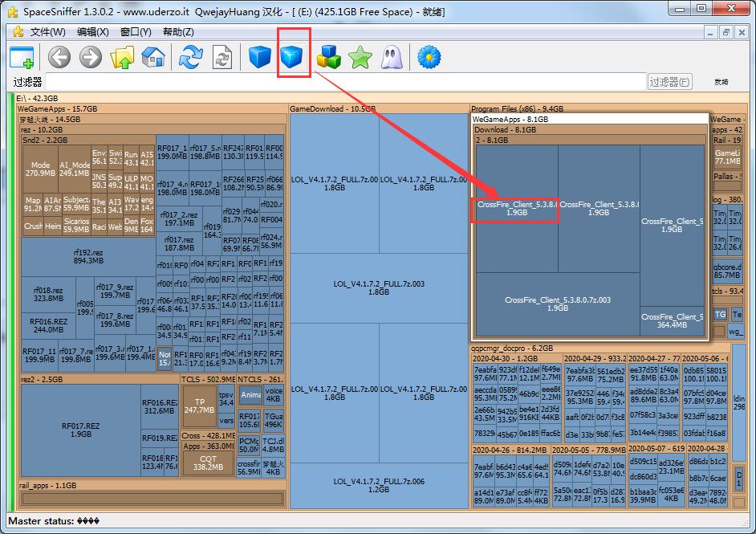Select the LOL_V4.1.7.2_FULL.7z.003 file block
The image size is (756, 534).
(x=379, y=288)
